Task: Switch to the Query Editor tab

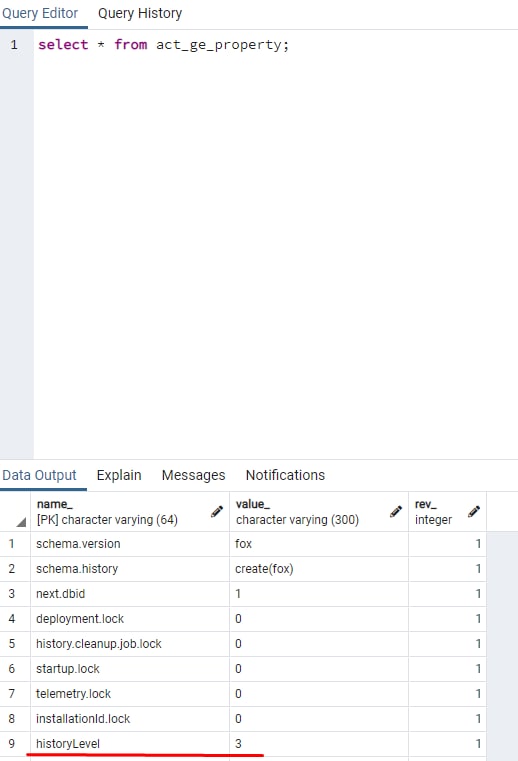Action: point(40,14)
